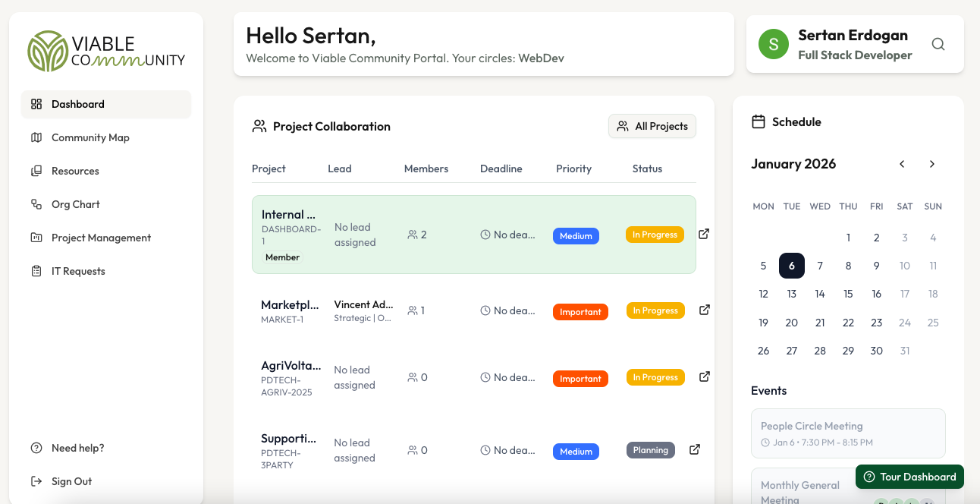Click the WebDev circle link in the greeting

point(540,57)
